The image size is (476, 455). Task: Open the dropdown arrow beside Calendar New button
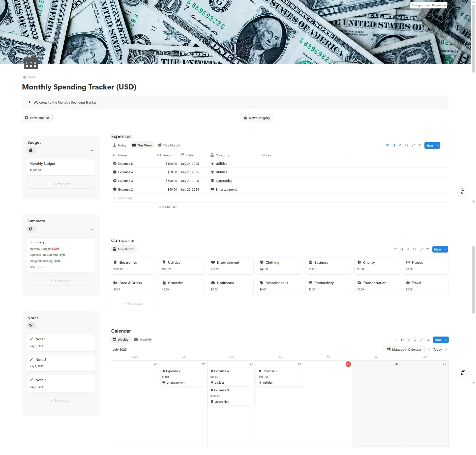coord(446,340)
